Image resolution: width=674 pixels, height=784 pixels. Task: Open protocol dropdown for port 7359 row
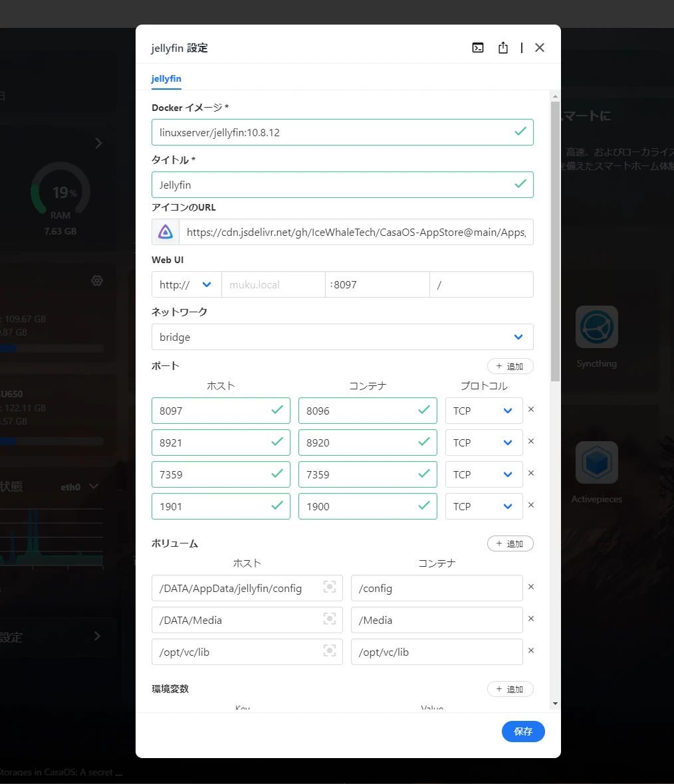pyautogui.click(x=484, y=474)
